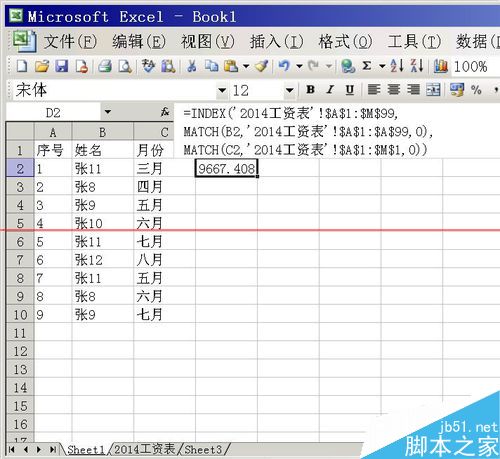This screenshot has height=459, width=500.
Task: Insert a hyperlink with the globe icon
Action: (x=348, y=66)
